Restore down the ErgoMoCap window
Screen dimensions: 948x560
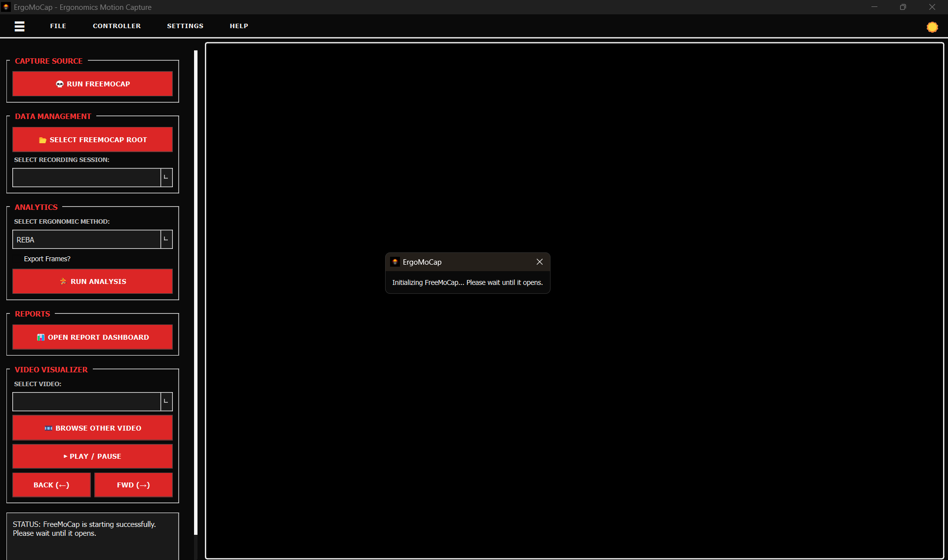tap(903, 7)
